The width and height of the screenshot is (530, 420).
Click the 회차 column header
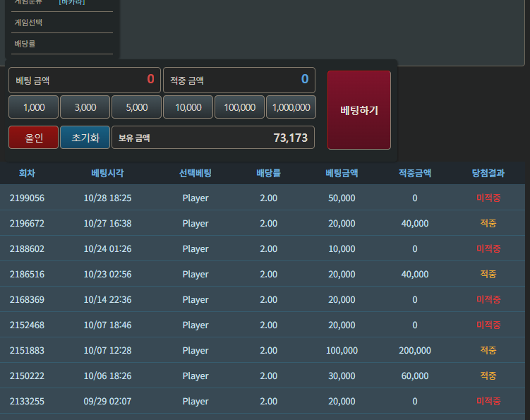pos(27,173)
